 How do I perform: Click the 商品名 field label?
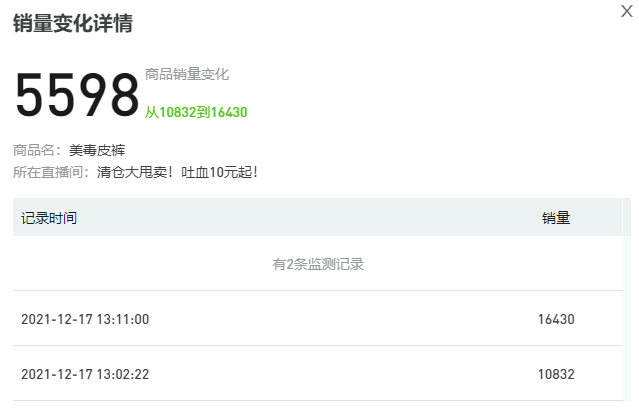tap(38, 150)
